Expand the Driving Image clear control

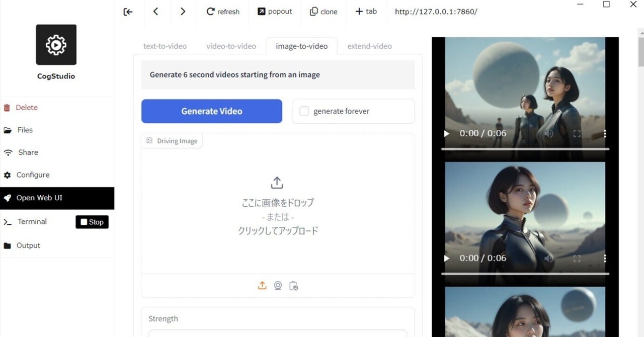click(149, 141)
